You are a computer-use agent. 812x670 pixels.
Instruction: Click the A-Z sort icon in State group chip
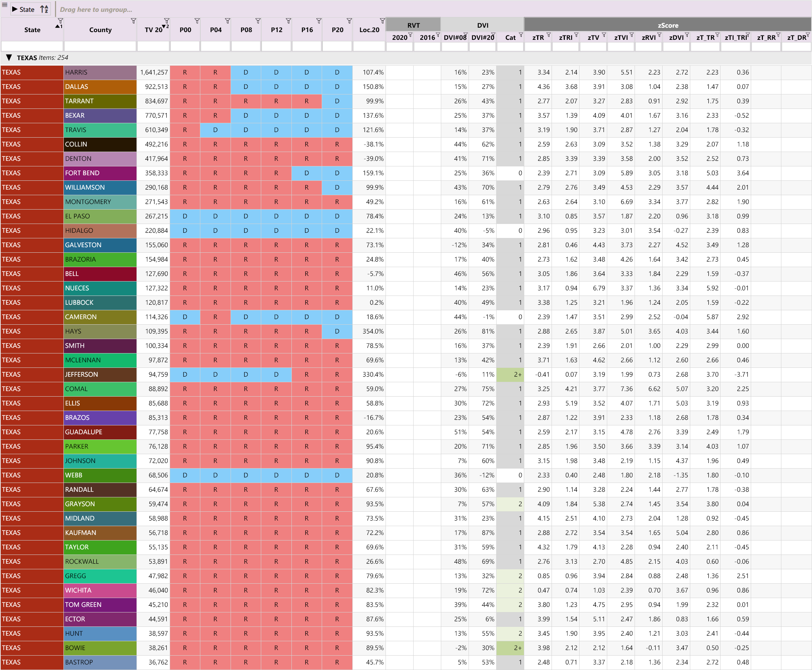tap(44, 9)
